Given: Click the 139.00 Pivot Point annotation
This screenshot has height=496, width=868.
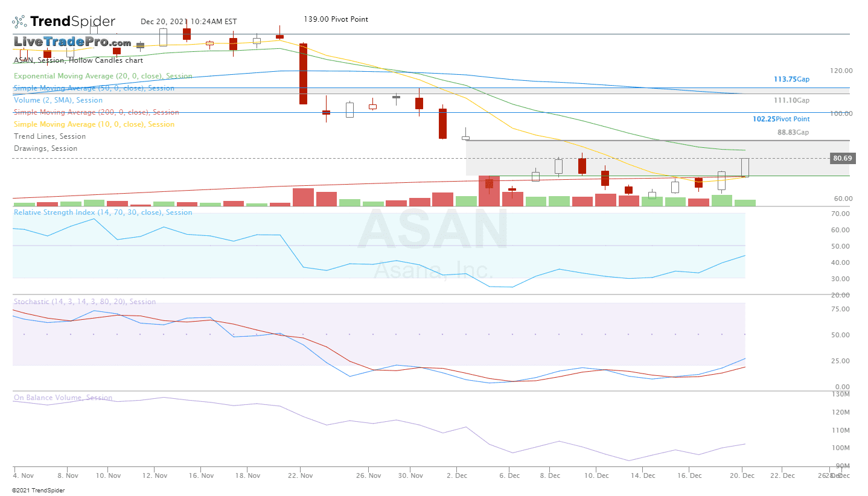Looking at the screenshot, I should coord(336,19).
